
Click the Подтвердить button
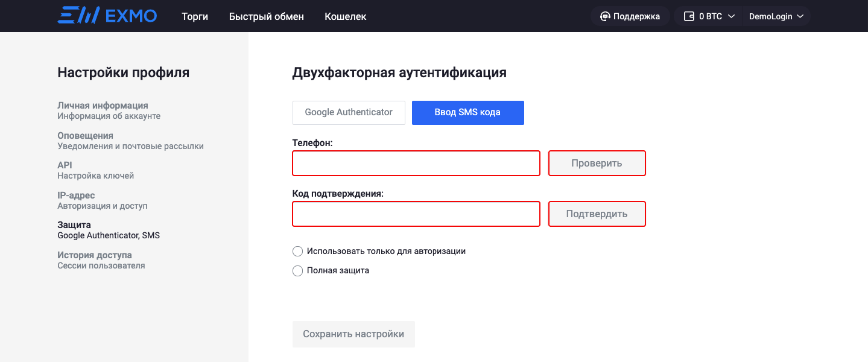(x=597, y=214)
